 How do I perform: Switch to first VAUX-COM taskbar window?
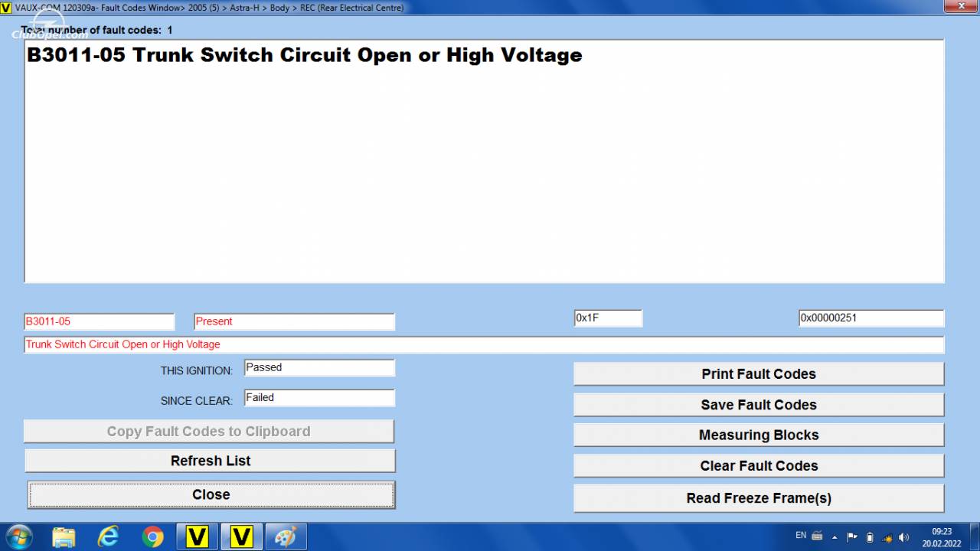198,536
